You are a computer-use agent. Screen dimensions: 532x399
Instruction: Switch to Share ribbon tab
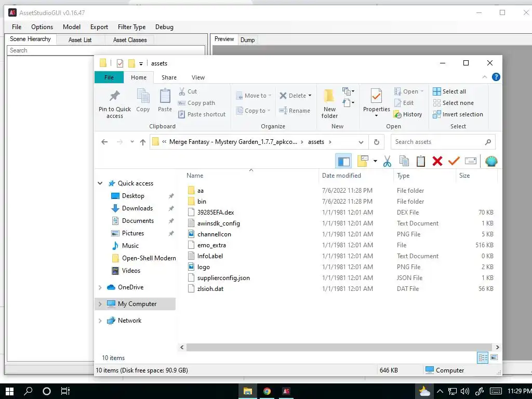[x=169, y=77]
